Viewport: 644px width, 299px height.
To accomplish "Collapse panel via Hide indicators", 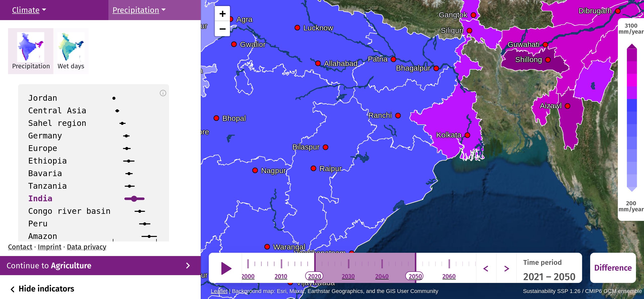I will point(42,289).
